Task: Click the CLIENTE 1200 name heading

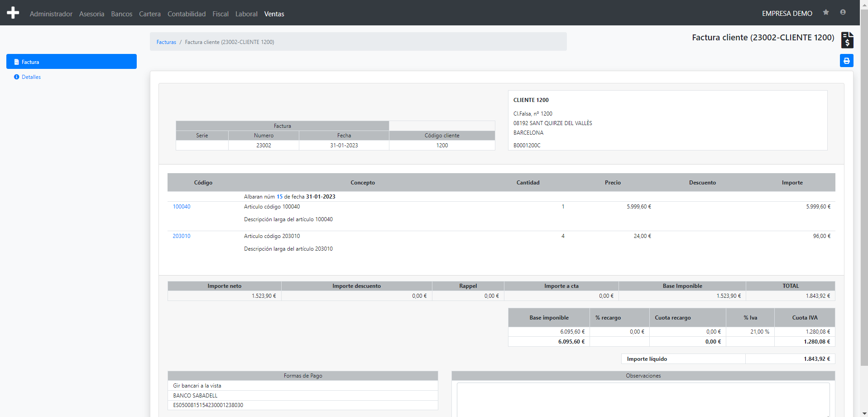Action: pyautogui.click(x=531, y=100)
